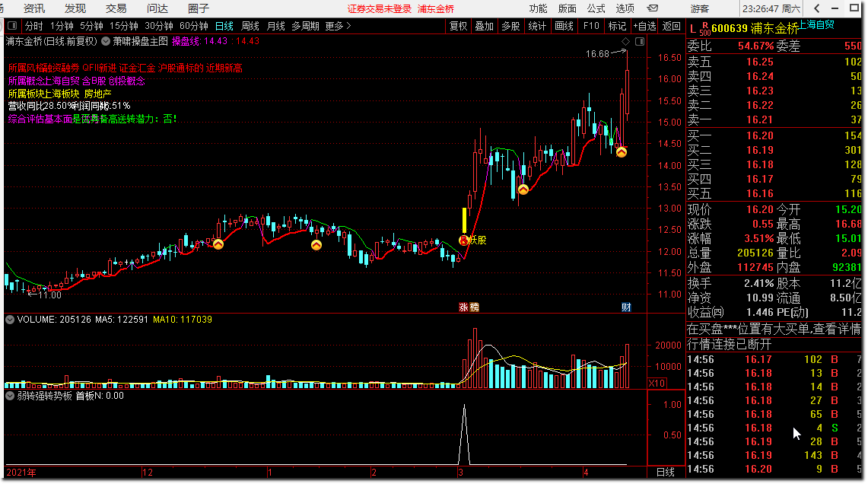The image size is (868, 484).
Task: Switch to the 15分钟 period tab
Action: point(124,26)
